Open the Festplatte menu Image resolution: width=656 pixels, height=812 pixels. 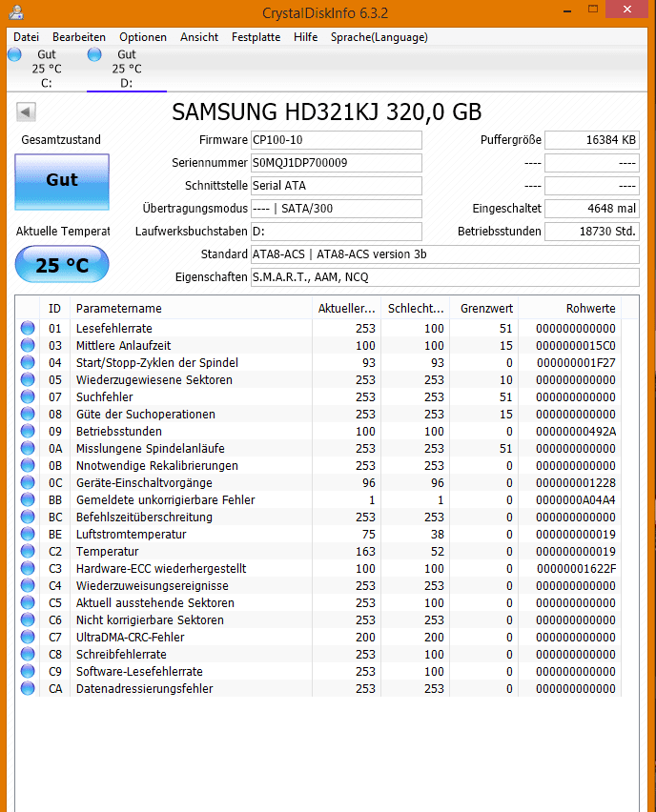256,37
